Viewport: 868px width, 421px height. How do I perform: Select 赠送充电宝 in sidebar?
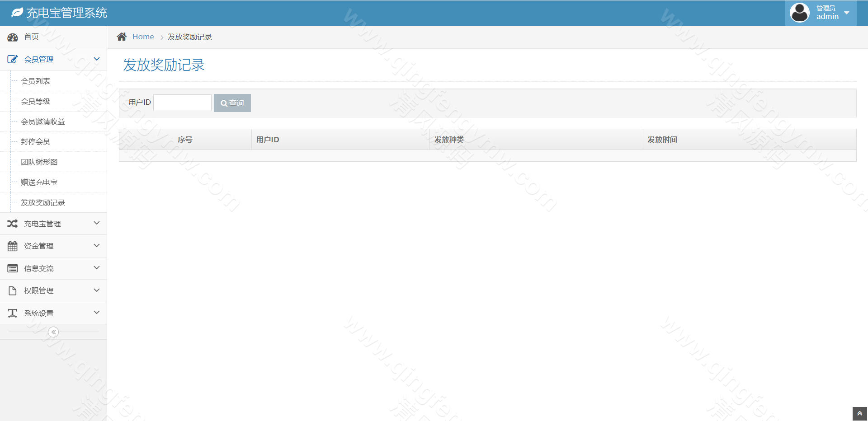(39, 182)
